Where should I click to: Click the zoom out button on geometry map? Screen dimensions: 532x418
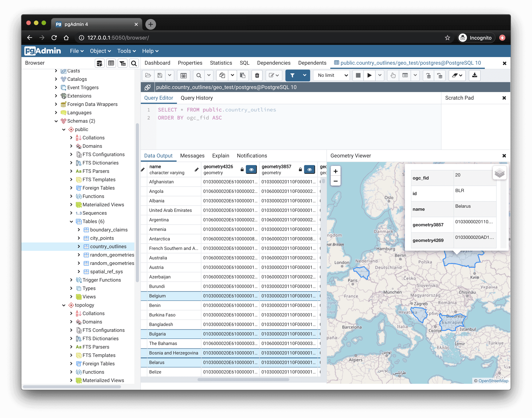336,182
